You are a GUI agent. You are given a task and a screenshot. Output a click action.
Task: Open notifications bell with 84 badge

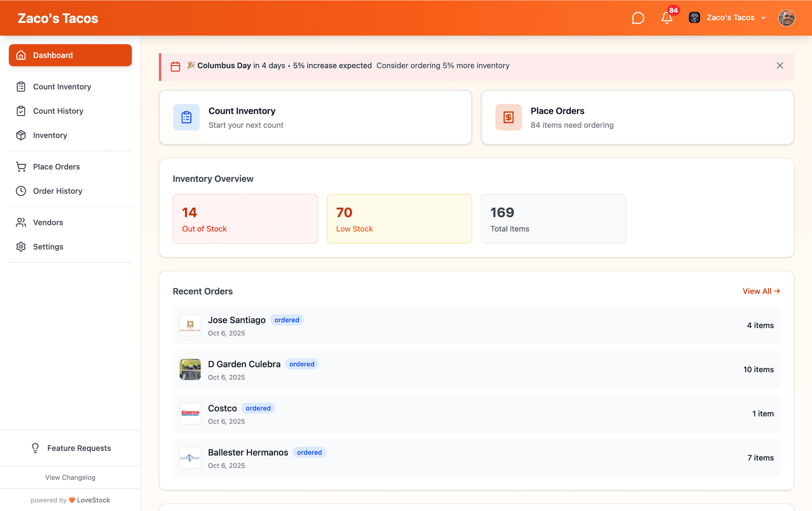(x=667, y=18)
